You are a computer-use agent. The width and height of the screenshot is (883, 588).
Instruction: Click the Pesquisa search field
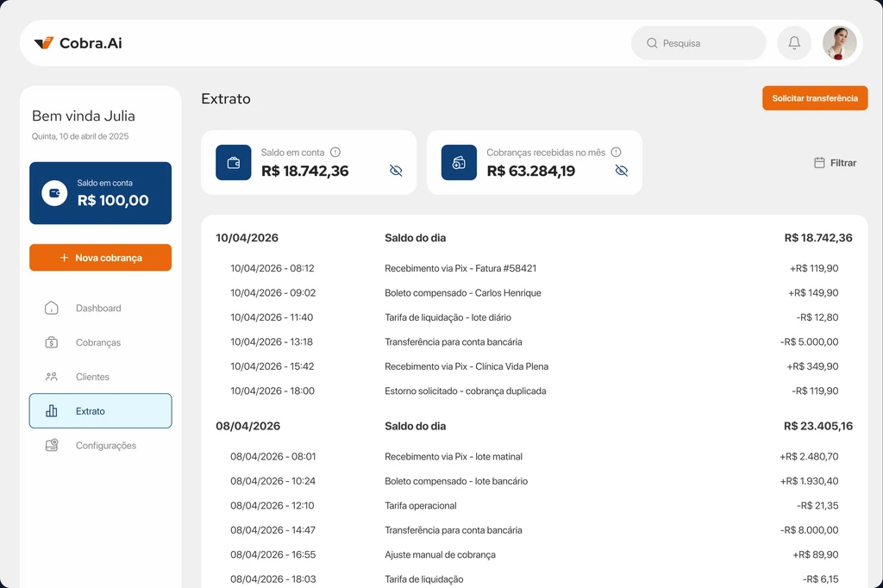tap(698, 43)
